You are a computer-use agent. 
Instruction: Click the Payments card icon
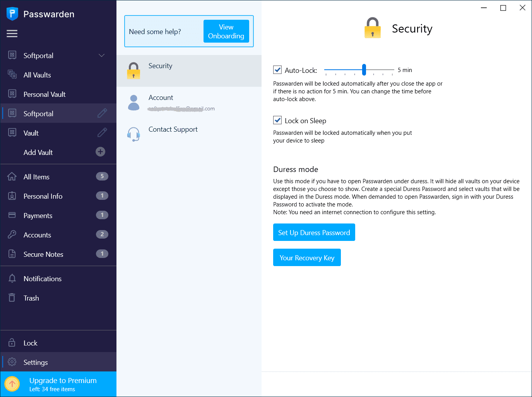click(12, 215)
